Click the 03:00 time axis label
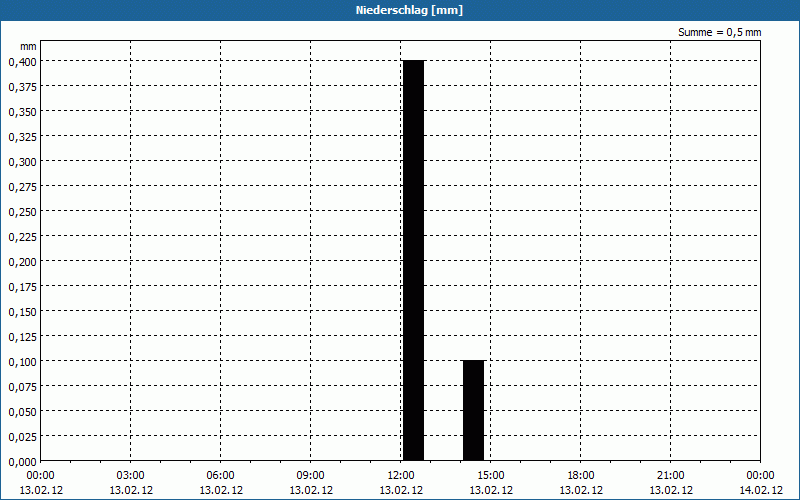 coord(131,475)
